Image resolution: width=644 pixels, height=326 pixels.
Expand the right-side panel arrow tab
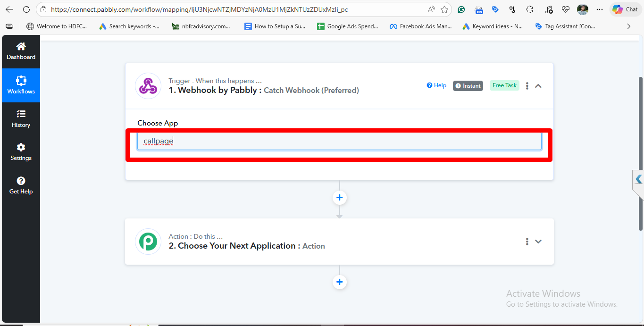[x=638, y=180]
